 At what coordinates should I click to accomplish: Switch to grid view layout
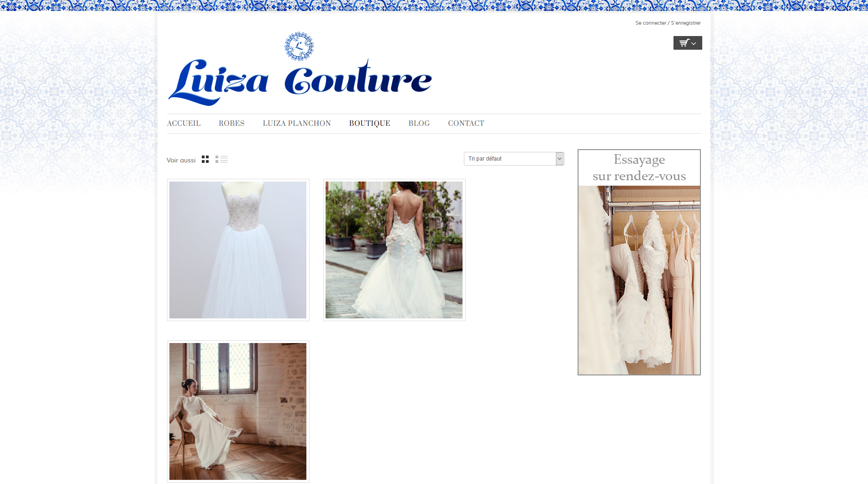click(205, 159)
